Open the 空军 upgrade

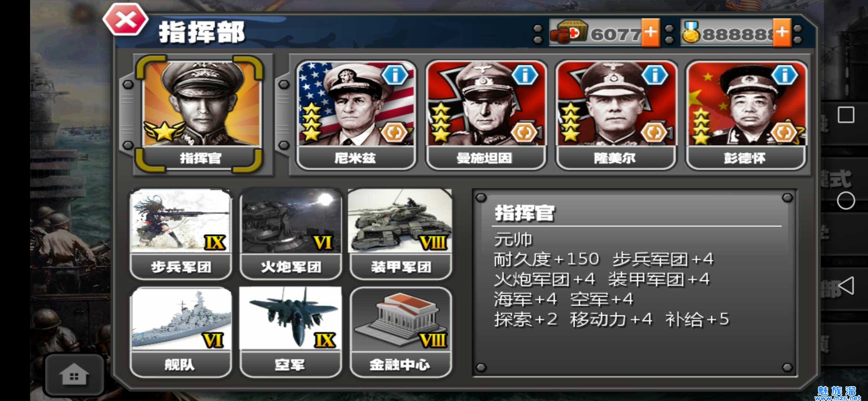(291, 332)
